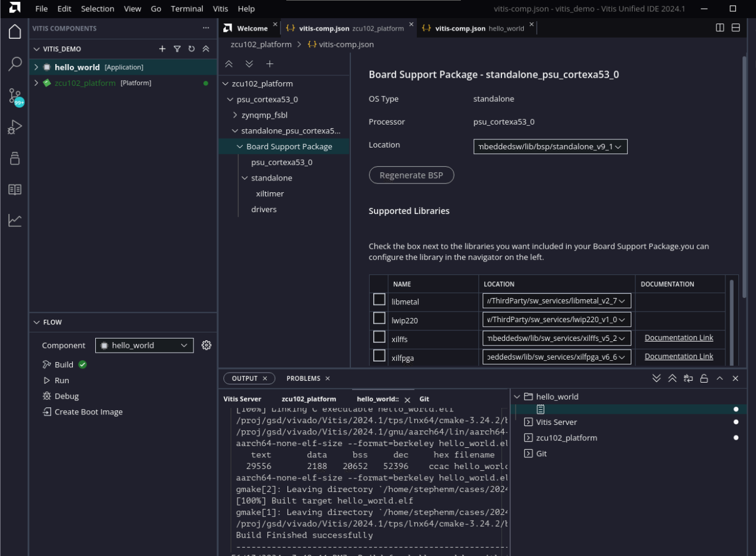Collapse all tree nodes in platform navigator

(x=229, y=64)
